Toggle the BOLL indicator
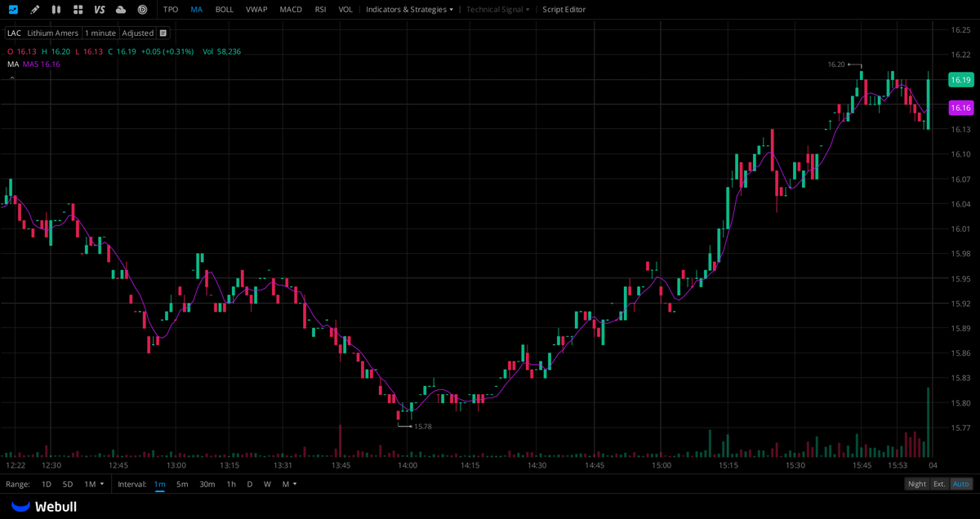Viewport: 980px width, 519px height. 224,10
